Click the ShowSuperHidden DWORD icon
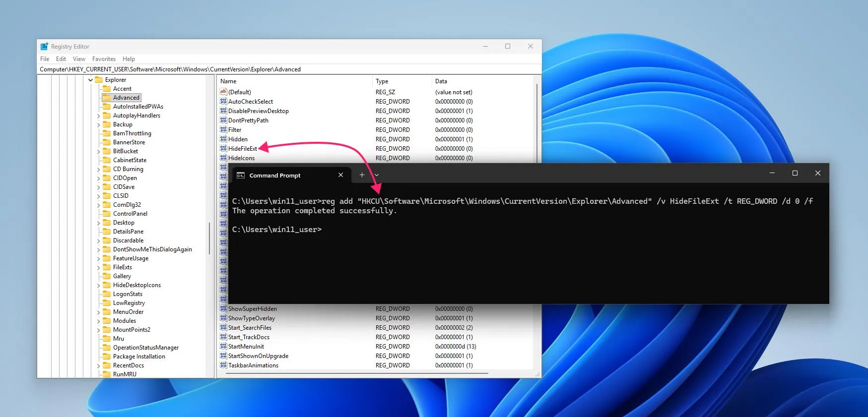The width and height of the screenshot is (868, 417). click(x=223, y=308)
